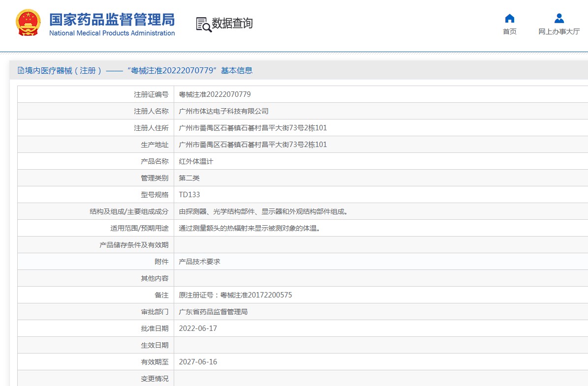Open the home page house icon

coord(510,18)
